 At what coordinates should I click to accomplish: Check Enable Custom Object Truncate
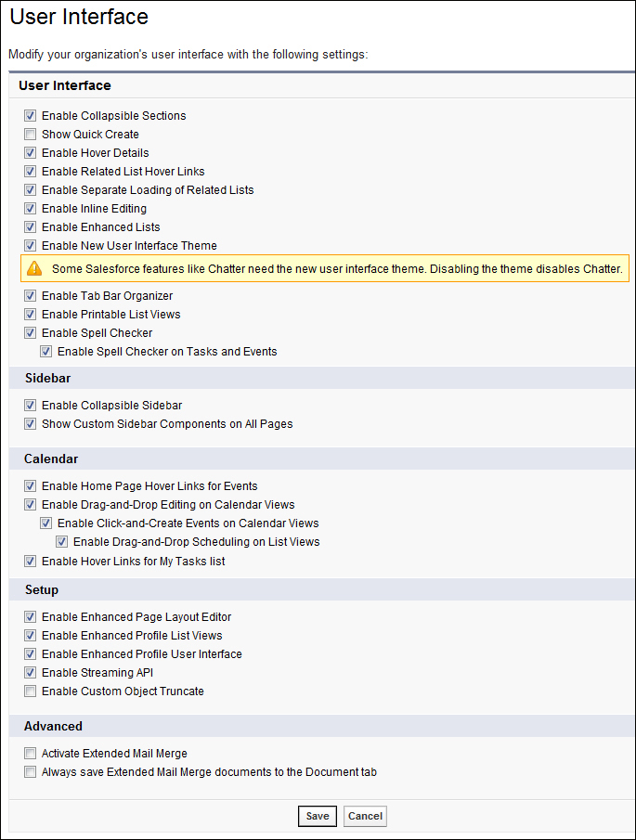pos(30,691)
